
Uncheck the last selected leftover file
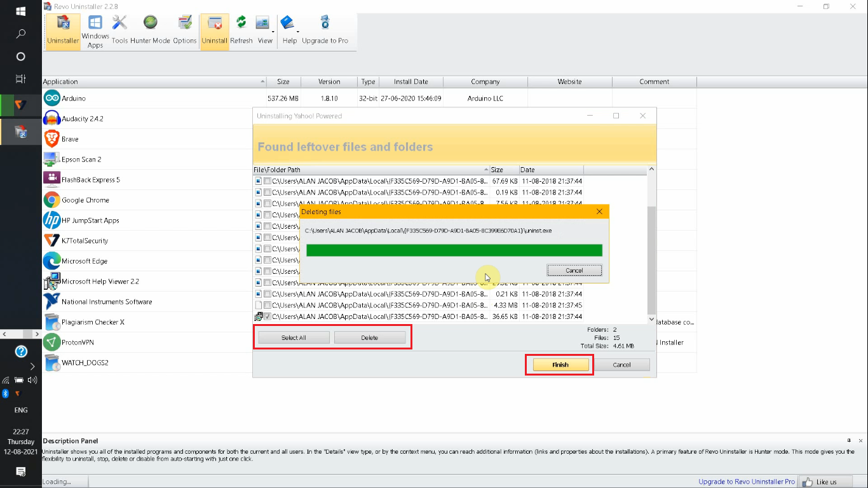[268, 316]
